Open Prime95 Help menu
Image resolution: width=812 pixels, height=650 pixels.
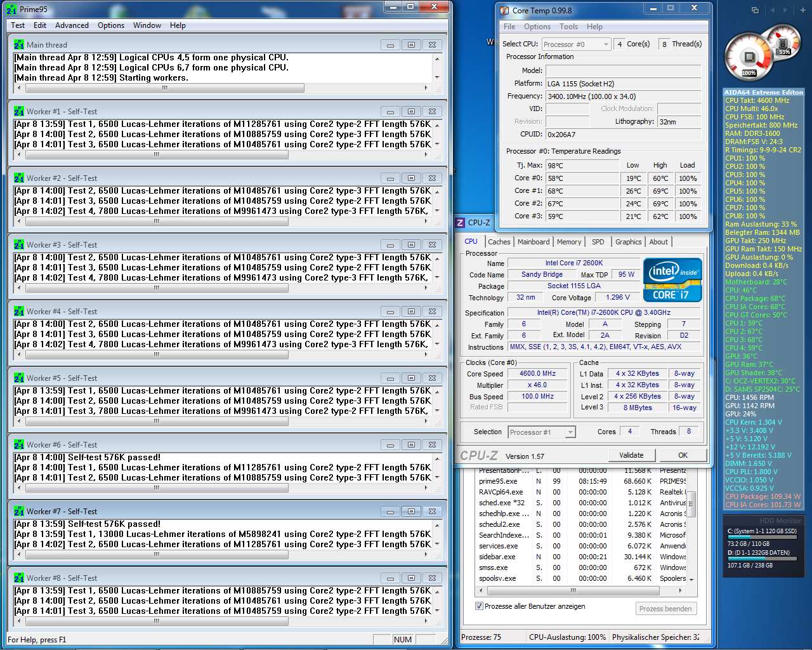[x=178, y=25]
